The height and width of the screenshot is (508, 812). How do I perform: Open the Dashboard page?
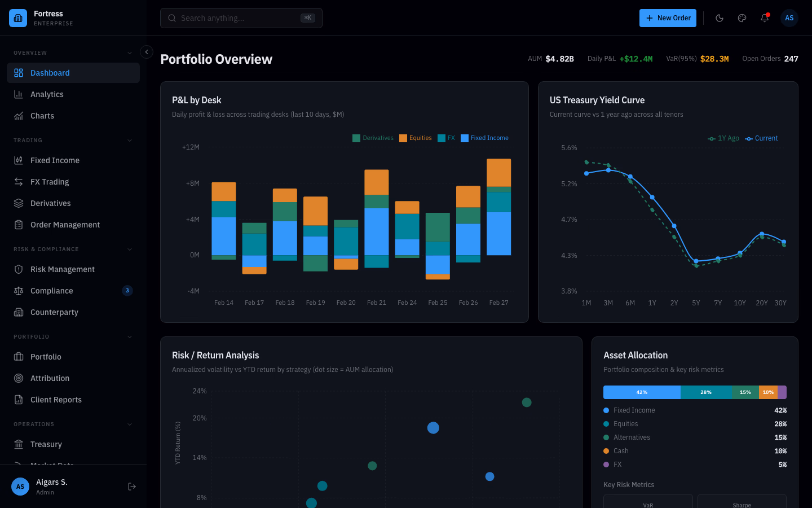[x=73, y=73]
